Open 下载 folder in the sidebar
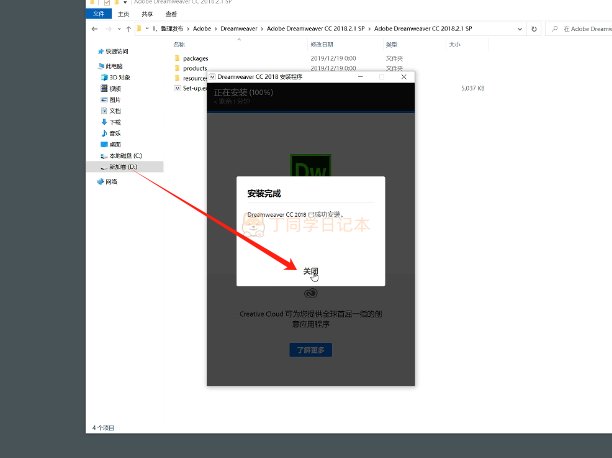This screenshot has height=458, width=612. pos(115,122)
